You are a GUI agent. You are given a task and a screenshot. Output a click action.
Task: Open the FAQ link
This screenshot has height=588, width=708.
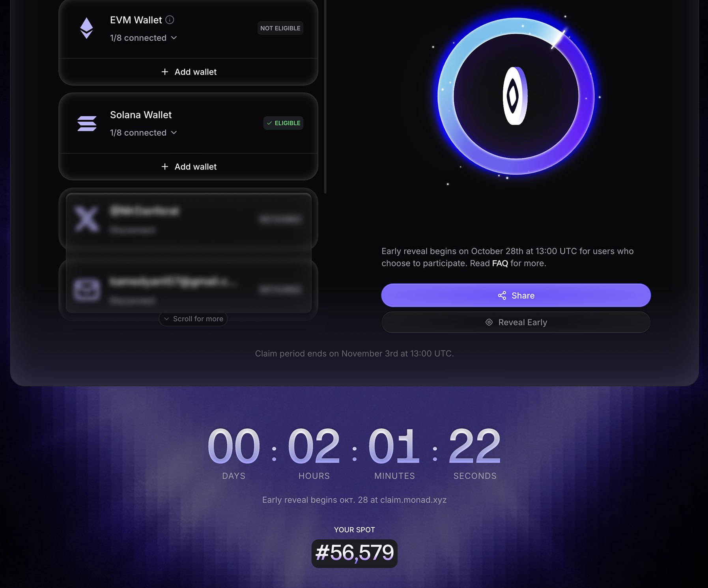pyautogui.click(x=500, y=263)
